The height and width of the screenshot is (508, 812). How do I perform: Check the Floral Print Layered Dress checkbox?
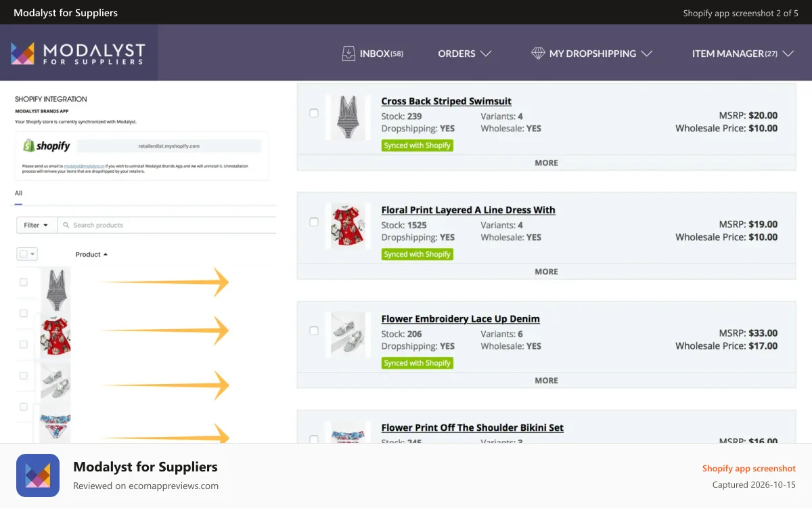point(314,222)
